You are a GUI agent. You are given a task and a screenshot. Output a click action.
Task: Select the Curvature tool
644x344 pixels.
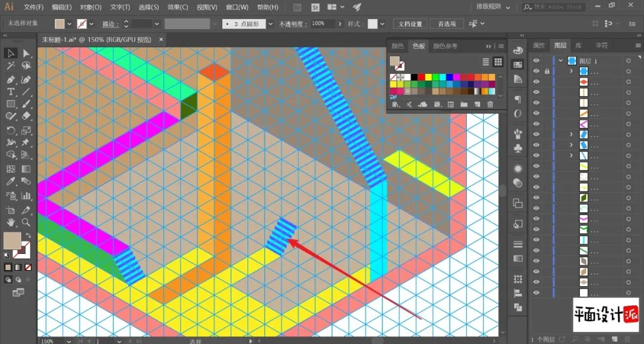[x=26, y=79]
